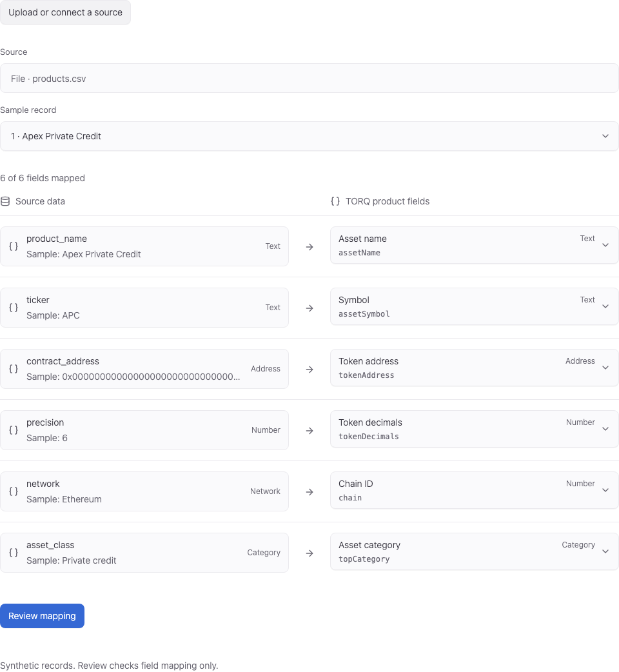This screenshot has width=619, height=672.
Task: Click the 'TORQ product fields' column heading
Action: click(x=388, y=201)
